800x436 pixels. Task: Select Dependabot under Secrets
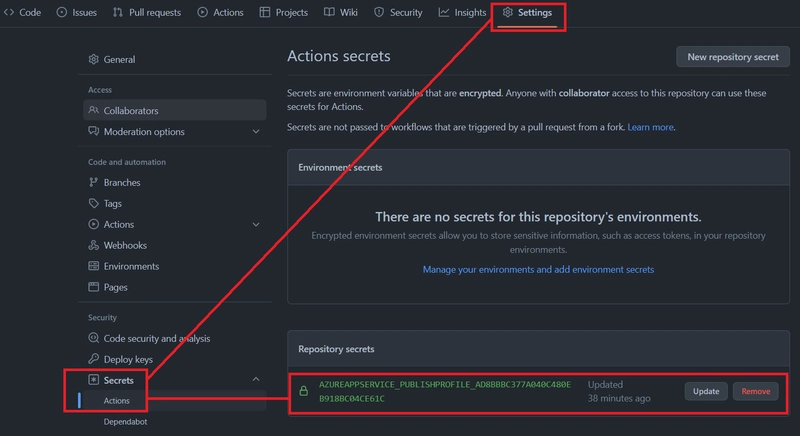(x=126, y=422)
